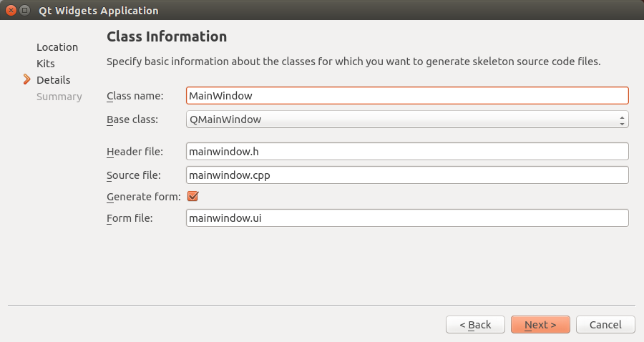This screenshot has height=342, width=644.
Task: Click the Class Information heading
Action: pyautogui.click(x=167, y=36)
